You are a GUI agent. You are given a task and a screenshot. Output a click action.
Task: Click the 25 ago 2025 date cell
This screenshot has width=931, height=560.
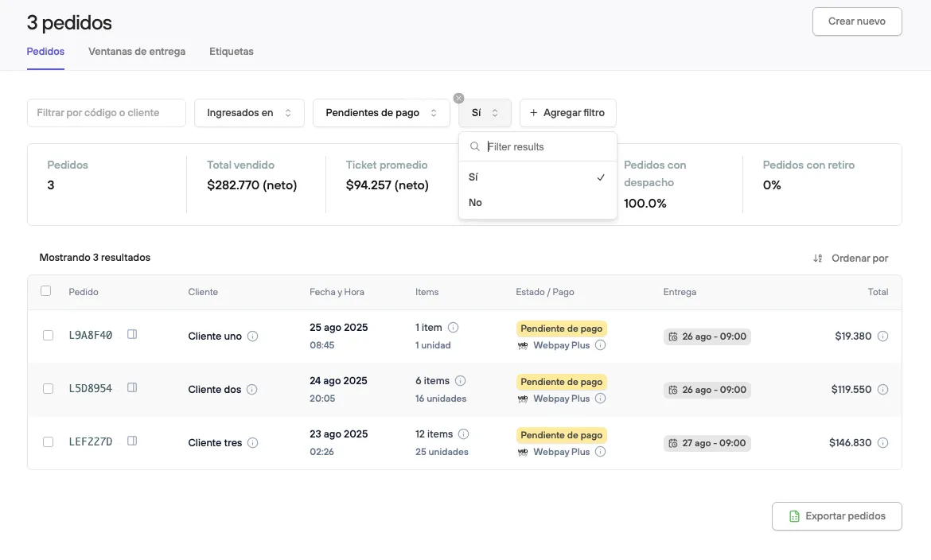338,327
